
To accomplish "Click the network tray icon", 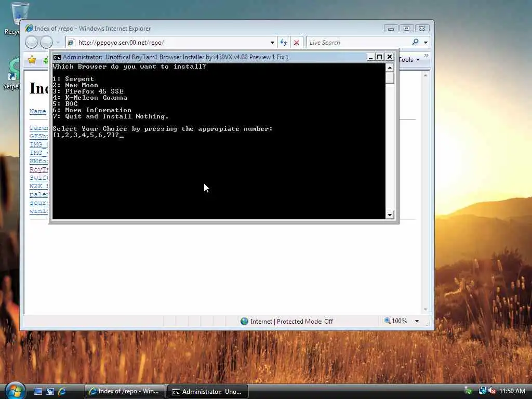I will (x=482, y=391).
